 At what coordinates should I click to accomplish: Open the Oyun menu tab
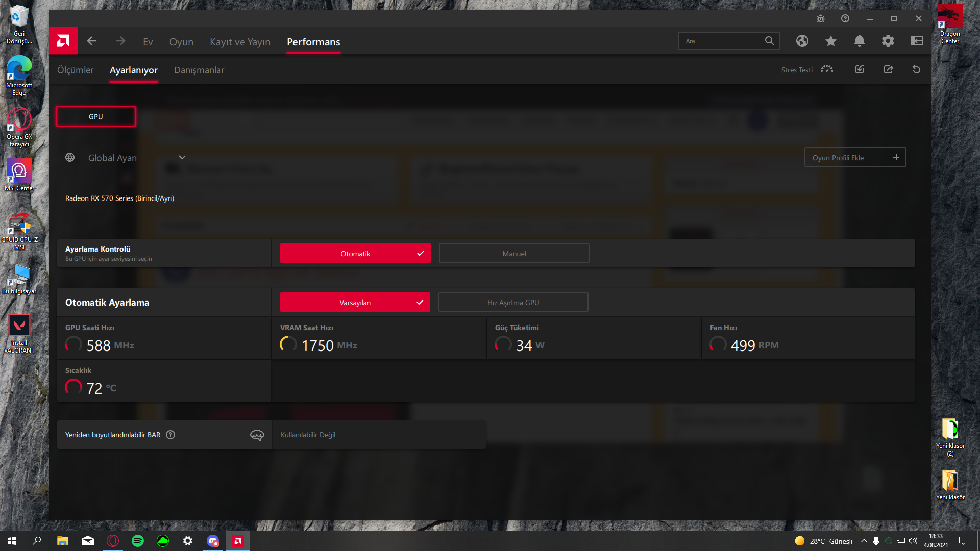181,42
